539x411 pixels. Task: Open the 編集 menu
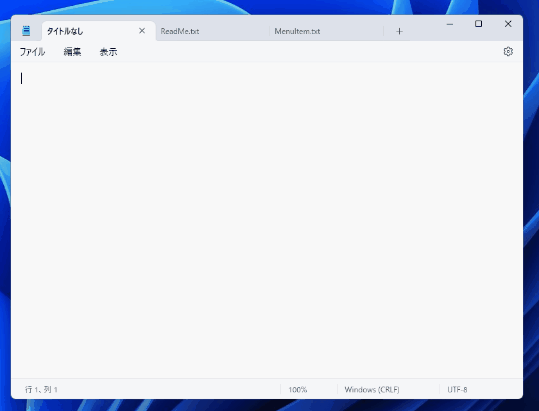pyautogui.click(x=72, y=52)
